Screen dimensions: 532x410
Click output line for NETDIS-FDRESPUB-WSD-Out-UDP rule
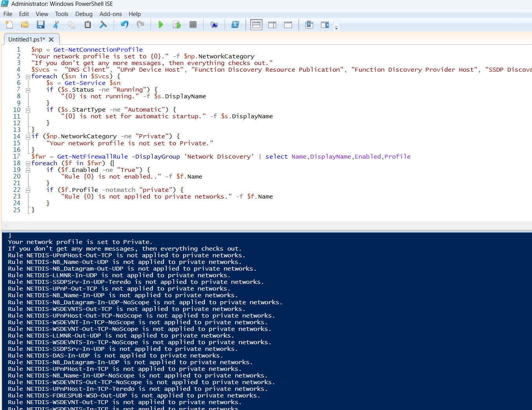134,396
